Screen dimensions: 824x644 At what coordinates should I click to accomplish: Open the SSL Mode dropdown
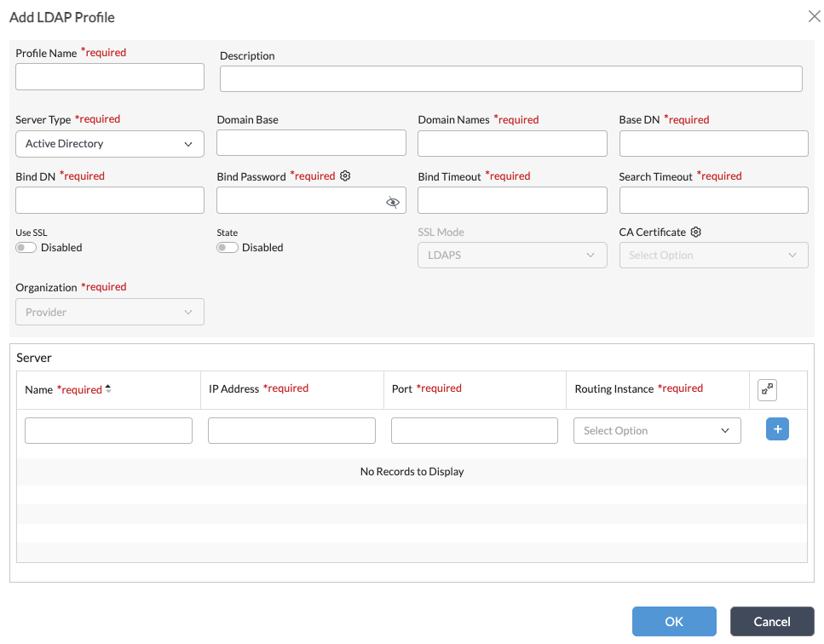tap(512, 256)
